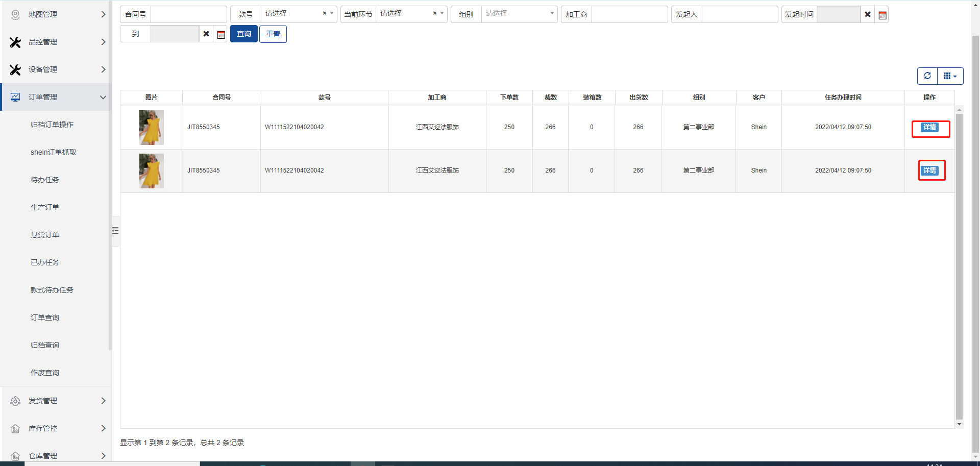Click the refresh table icon
980x466 pixels.
pos(927,76)
